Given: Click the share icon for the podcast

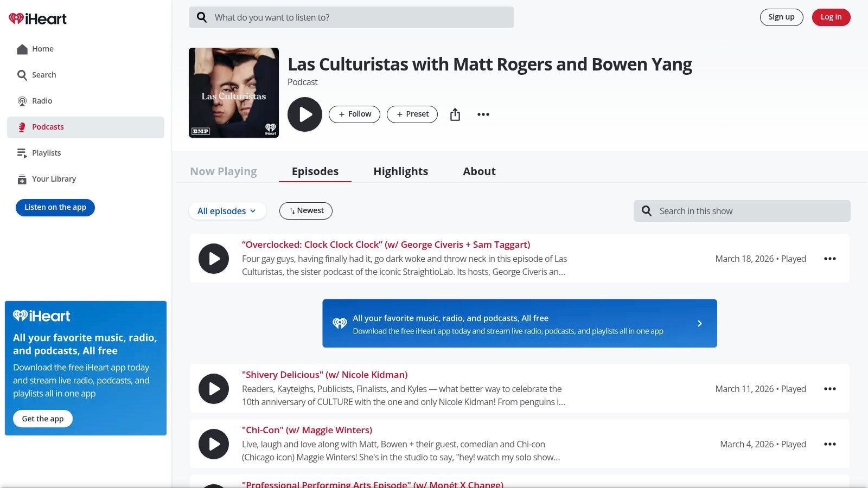Looking at the screenshot, I should (455, 114).
